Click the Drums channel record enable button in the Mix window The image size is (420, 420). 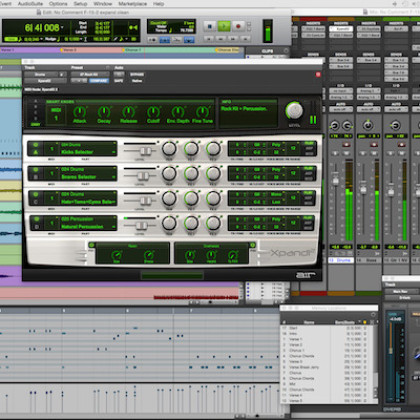[346, 144]
